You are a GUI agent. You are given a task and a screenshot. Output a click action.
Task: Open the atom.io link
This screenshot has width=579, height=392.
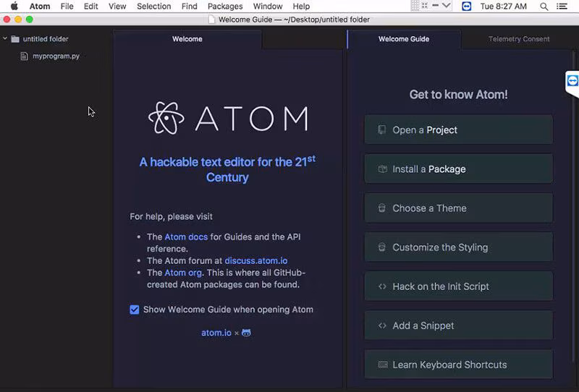[216, 333]
